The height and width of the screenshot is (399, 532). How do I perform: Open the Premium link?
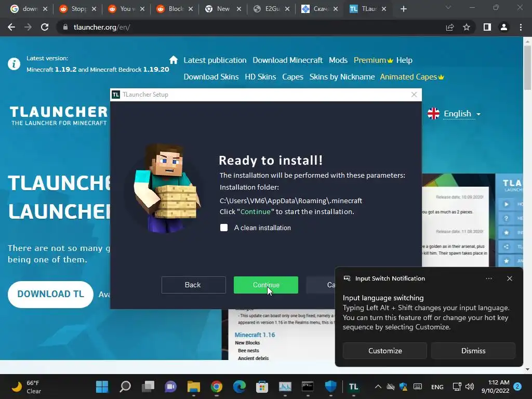[x=373, y=60]
